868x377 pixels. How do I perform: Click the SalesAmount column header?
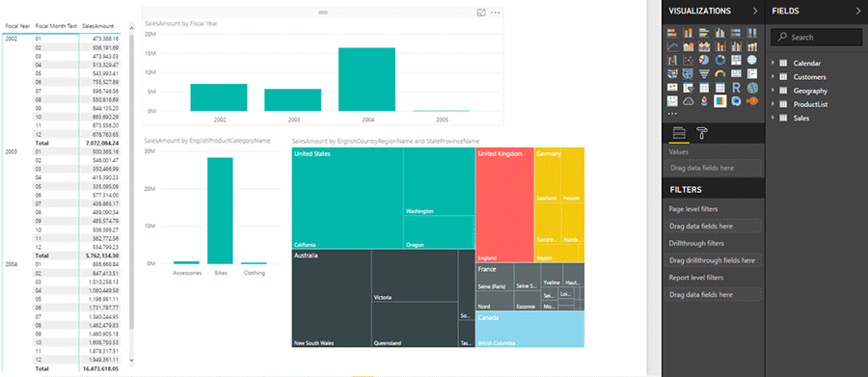[98, 26]
